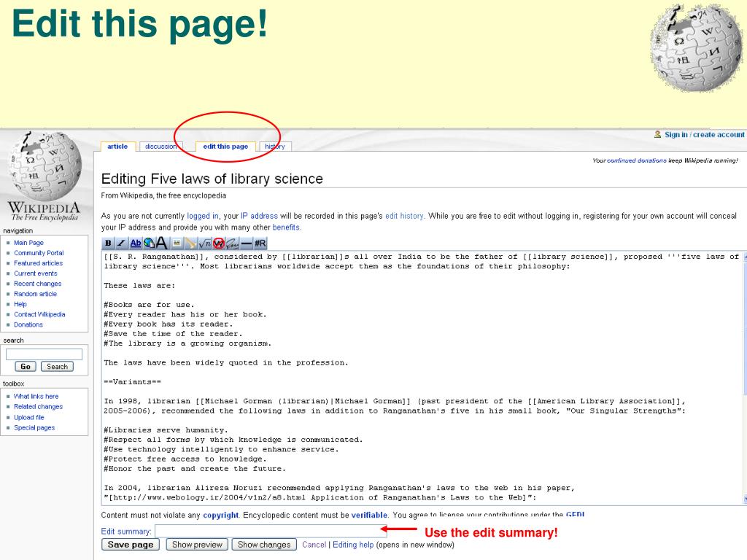
Task: Open Related changes in toolbox
Action: (38, 407)
